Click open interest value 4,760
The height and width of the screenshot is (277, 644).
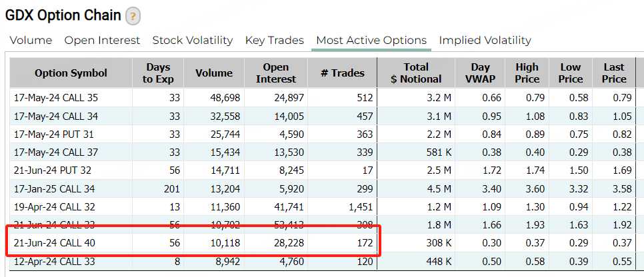click(291, 262)
